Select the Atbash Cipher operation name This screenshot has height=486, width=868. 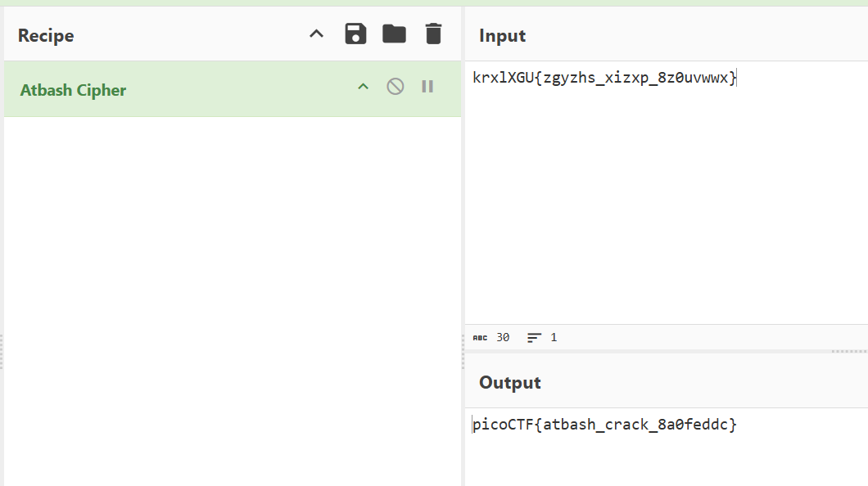click(73, 90)
